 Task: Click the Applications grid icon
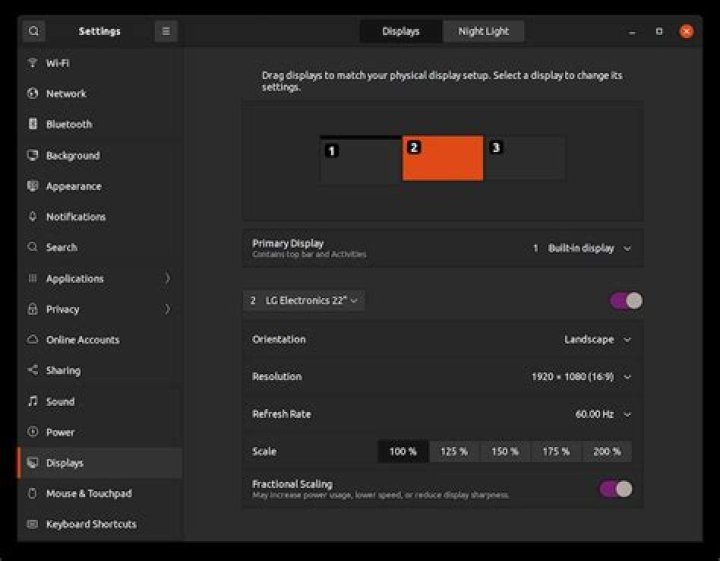(x=33, y=278)
